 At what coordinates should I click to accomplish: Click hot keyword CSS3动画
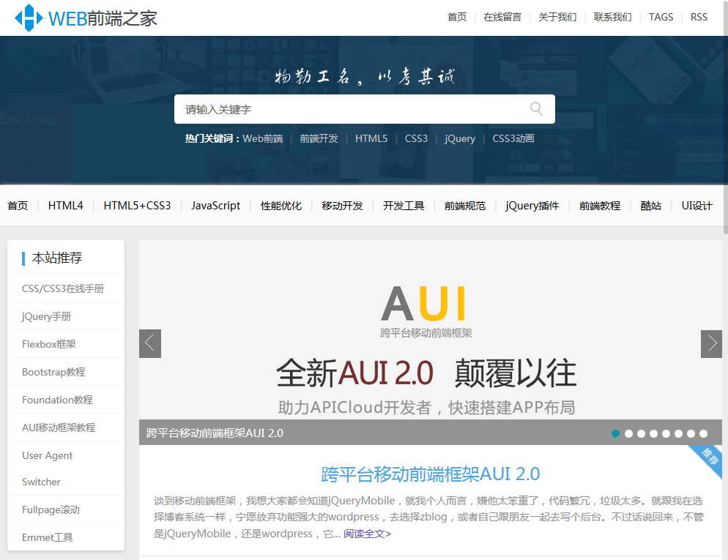513,138
